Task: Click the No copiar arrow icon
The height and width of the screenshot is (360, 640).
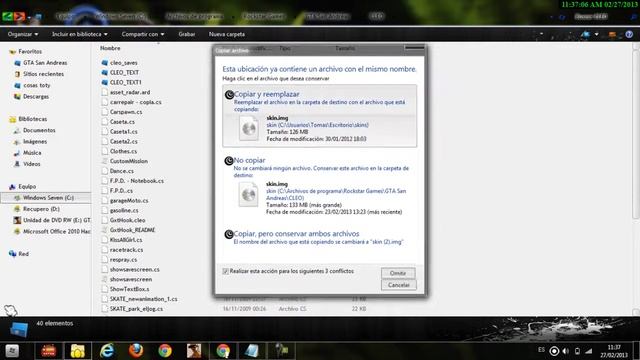Action: point(229,161)
